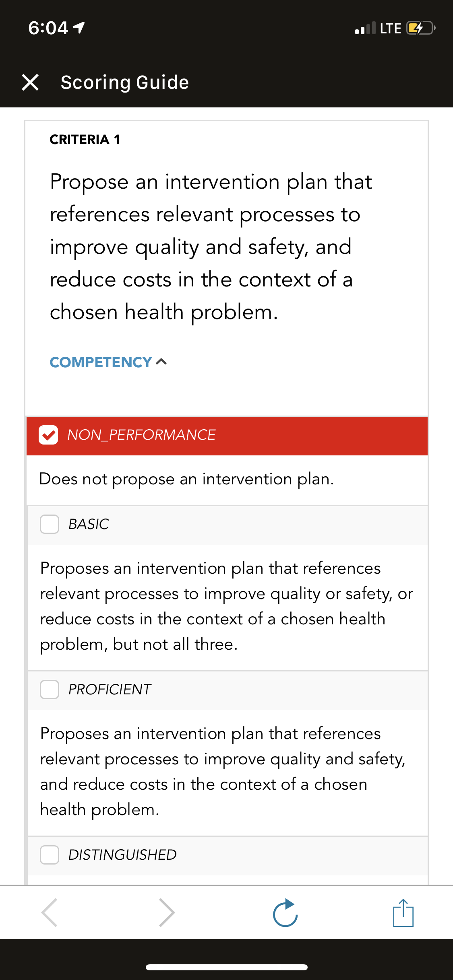Screen dimensions: 453x980
Task: Select the NON_PERFORMANCE red header row
Action: [227, 436]
